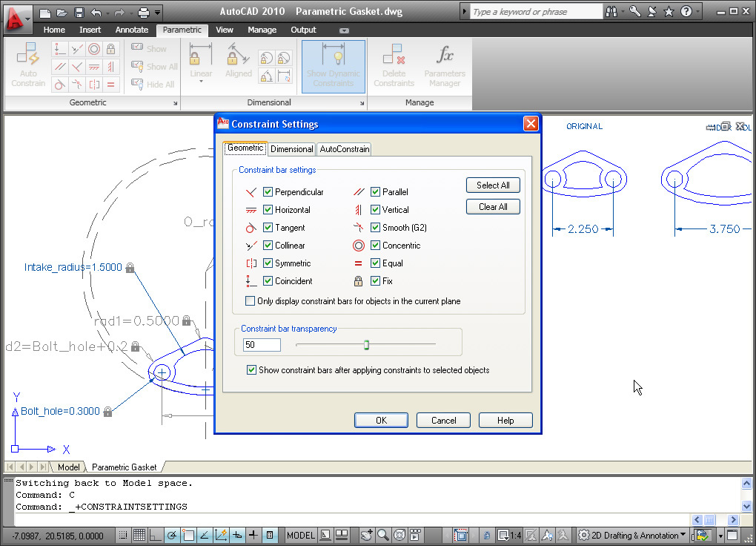
Task: Select the Tangent constraint ribbon icon
Action: point(59,85)
